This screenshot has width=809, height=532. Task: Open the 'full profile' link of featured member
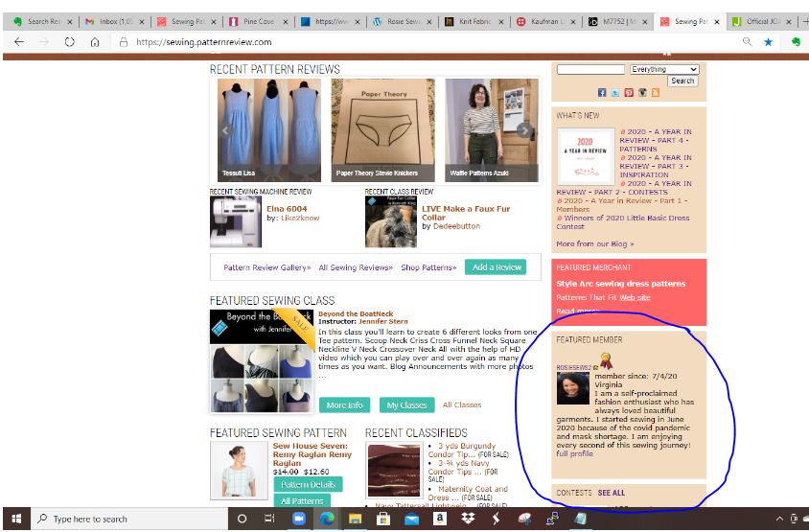coord(575,454)
